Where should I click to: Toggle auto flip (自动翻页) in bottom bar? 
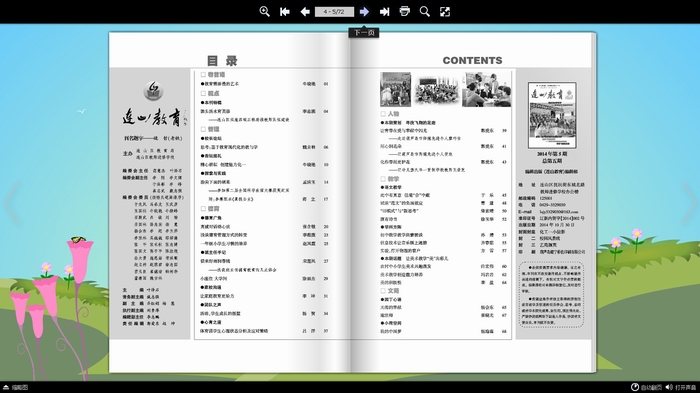[x=646, y=387]
